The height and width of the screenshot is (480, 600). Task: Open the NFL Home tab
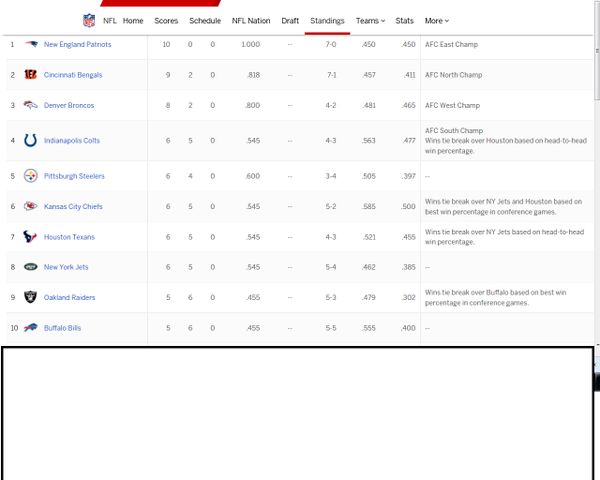click(133, 21)
